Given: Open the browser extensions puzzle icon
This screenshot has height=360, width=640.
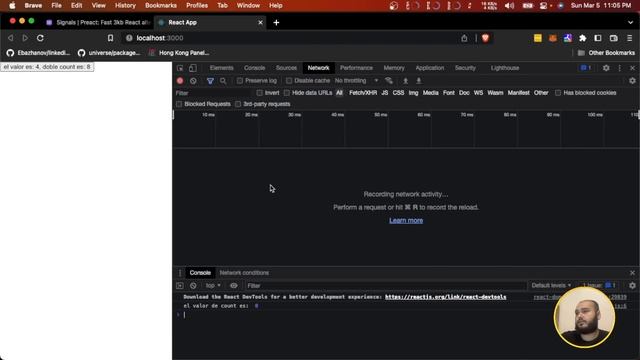Looking at the screenshot, I should [582, 38].
